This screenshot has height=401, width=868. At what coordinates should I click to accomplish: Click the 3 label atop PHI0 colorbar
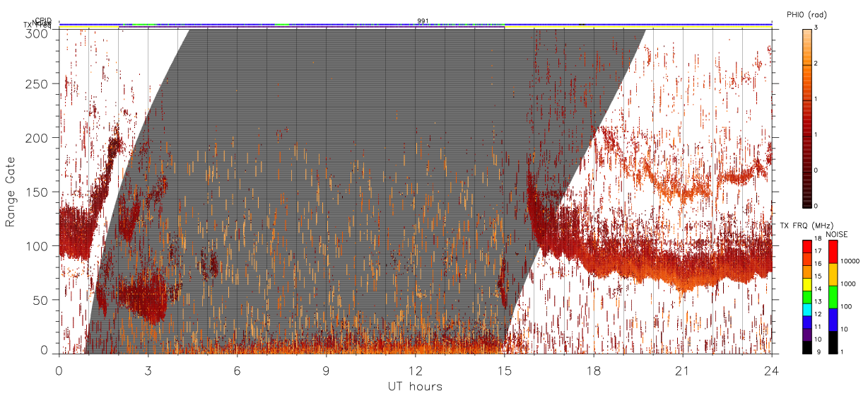point(816,28)
